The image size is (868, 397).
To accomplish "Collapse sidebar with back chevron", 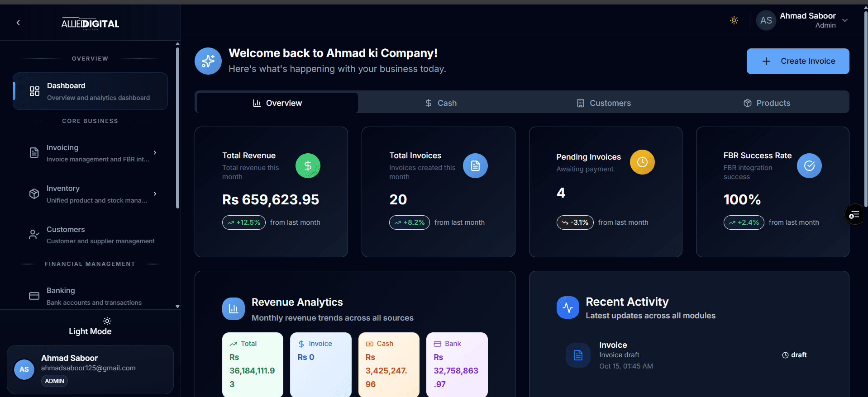I will (x=18, y=23).
